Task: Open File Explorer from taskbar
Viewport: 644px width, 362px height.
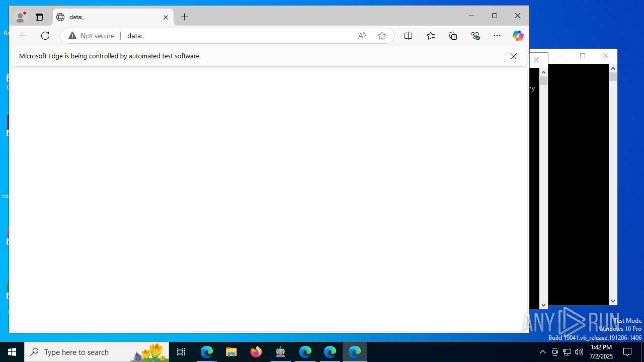Action: click(x=231, y=352)
